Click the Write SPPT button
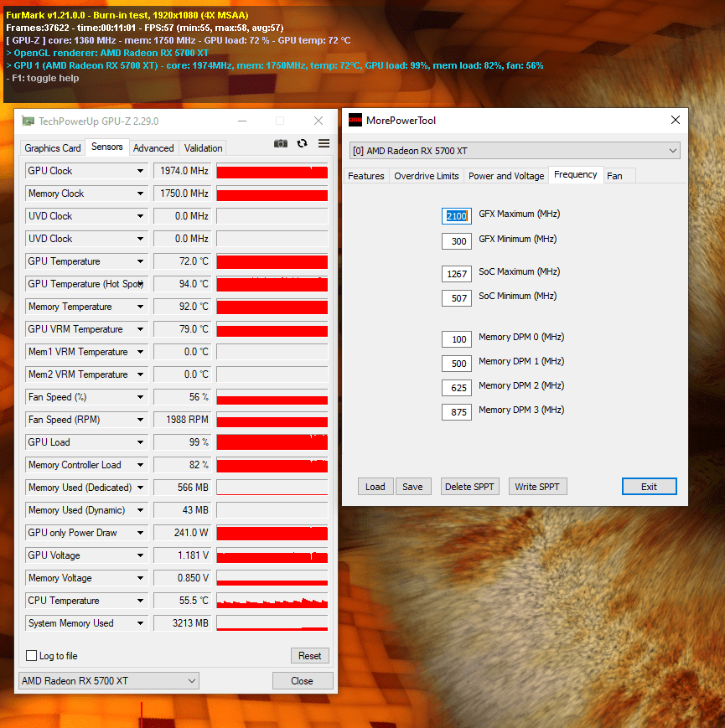 (537, 487)
